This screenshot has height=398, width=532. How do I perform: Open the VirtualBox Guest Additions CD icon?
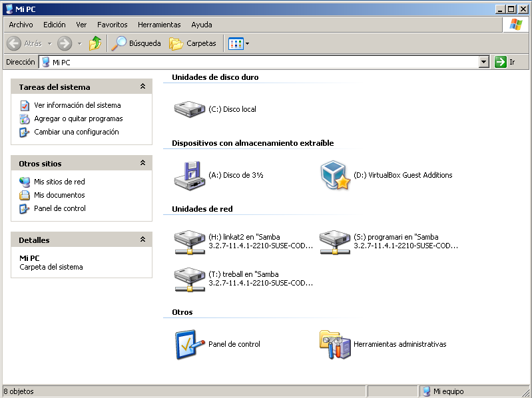(335, 175)
